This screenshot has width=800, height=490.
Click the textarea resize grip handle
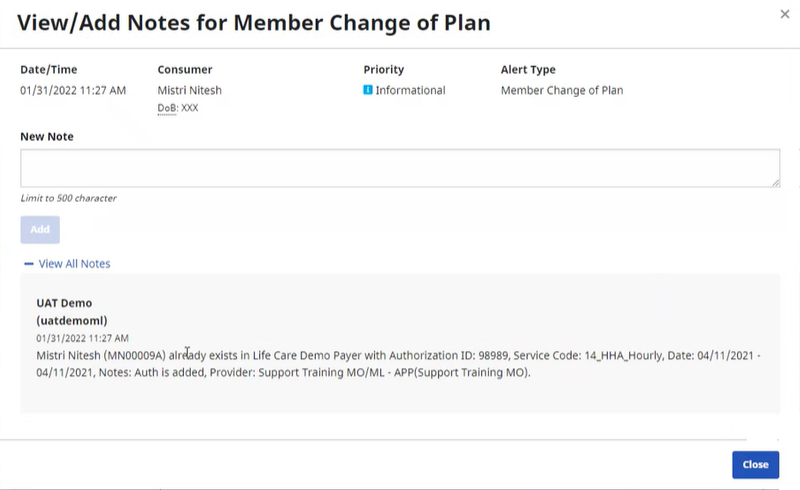[776, 183]
